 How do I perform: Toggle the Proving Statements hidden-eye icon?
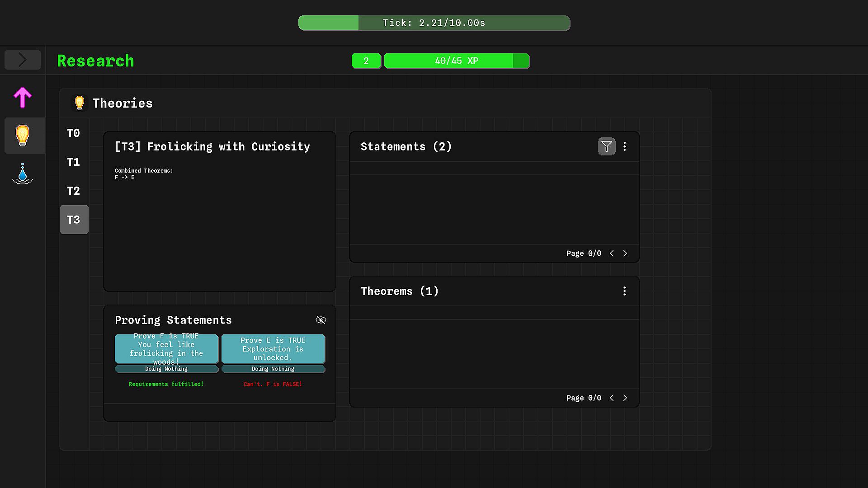[x=321, y=320]
